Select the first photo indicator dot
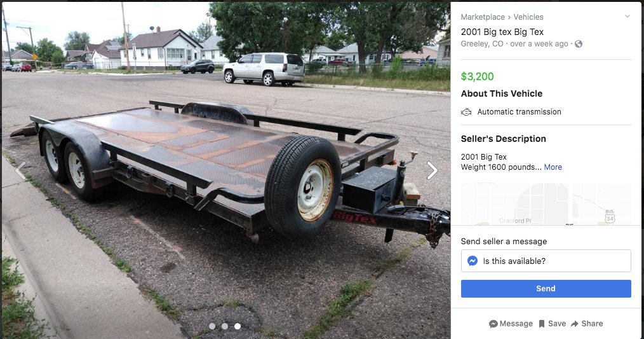The height and width of the screenshot is (339, 644). click(x=212, y=326)
